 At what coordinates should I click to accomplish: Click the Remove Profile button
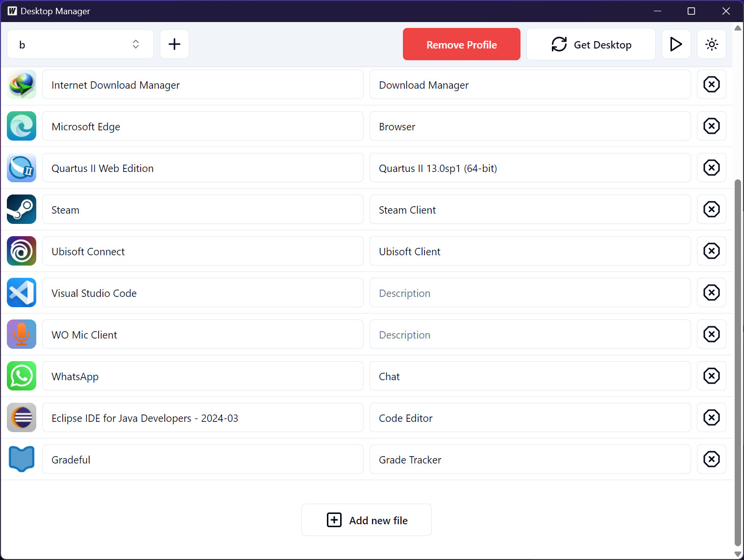[462, 44]
